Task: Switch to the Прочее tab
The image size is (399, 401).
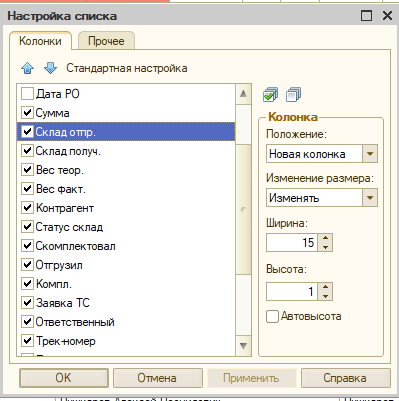Action: click(x=106, y=41)
